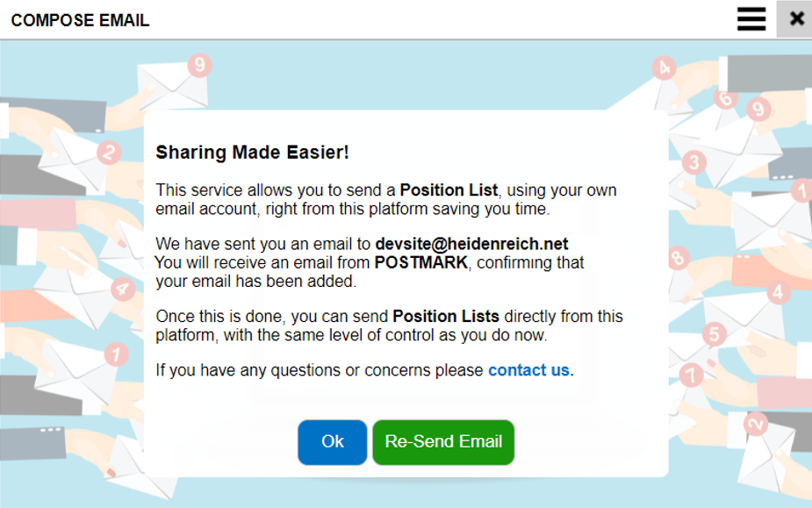Open the hamburger menu icon
812x508 pixels.
pos(751,19)
